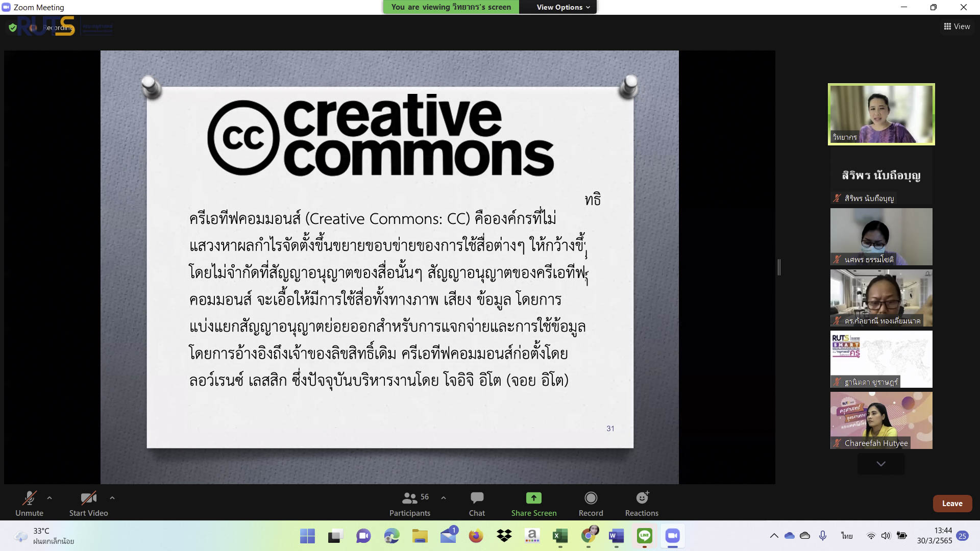Switch to Excel on taskbar
The width and height of the screenshot is (980, 551).
[560, 536]
